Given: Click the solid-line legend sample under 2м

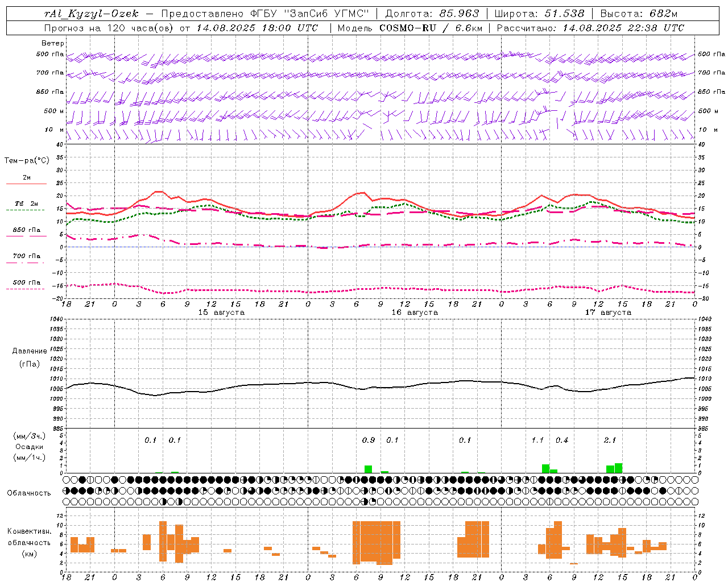Looking at the screenshot, I should [x=26, y=184].
